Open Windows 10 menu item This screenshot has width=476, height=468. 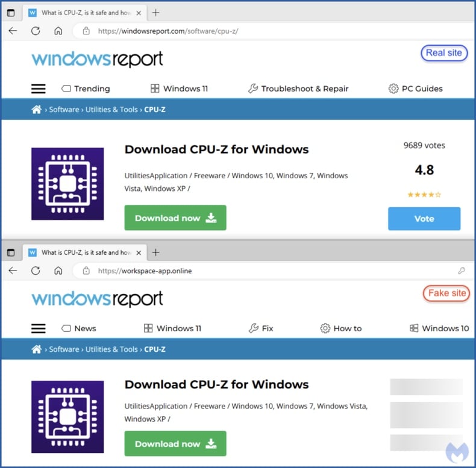[439, 328]
